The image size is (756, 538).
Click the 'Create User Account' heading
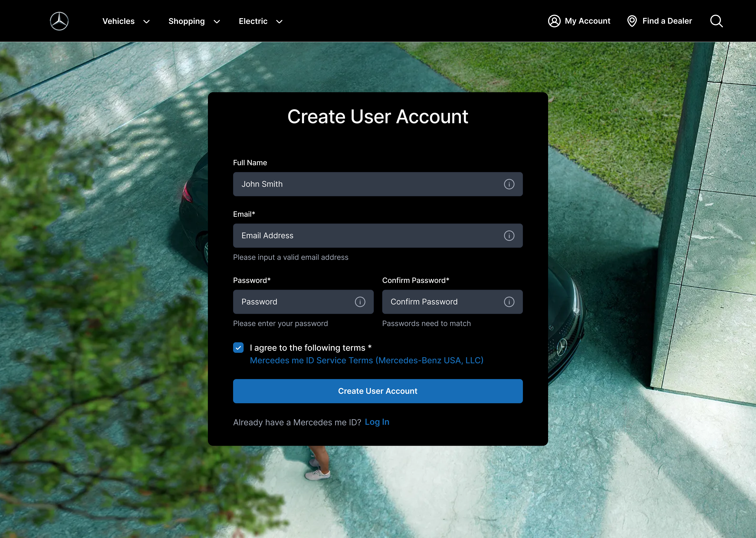click(x=378, y=117)
